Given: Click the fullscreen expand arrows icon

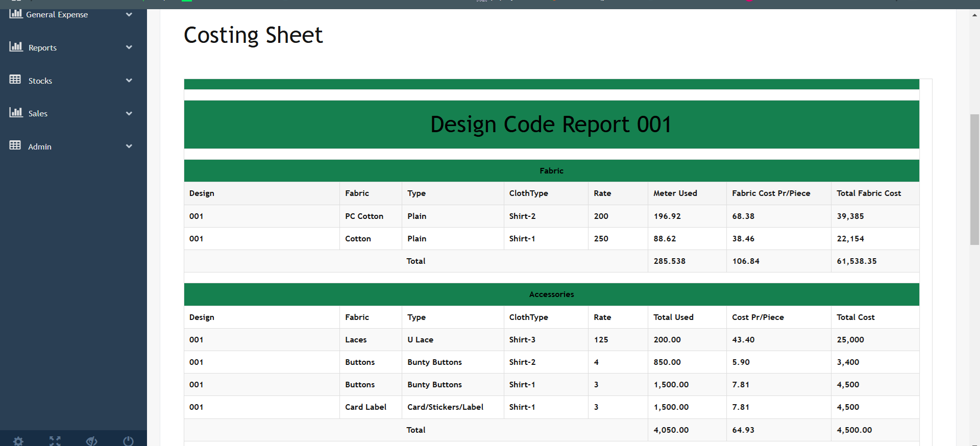Looking at the screenshot, I should 55,441.
